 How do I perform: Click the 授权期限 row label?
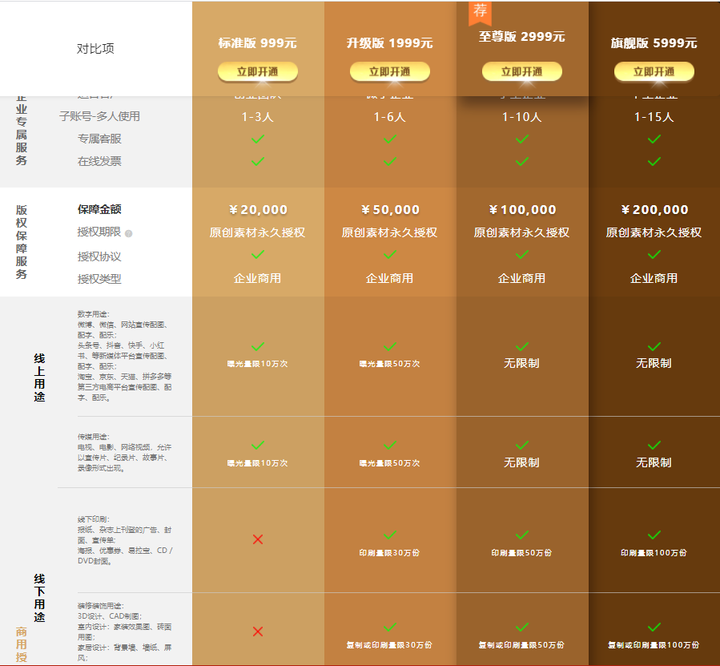click(x=99, y=232)
